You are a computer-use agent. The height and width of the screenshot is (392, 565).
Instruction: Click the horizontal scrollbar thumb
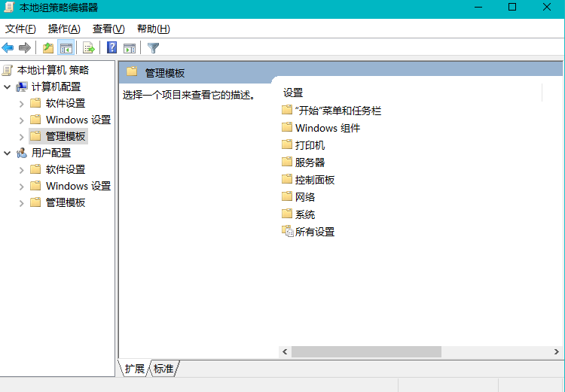coord(366,351)
